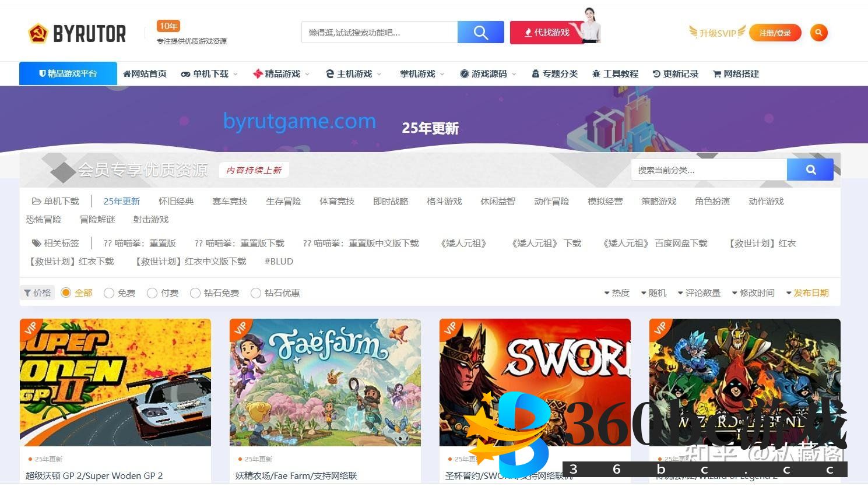
Task: Click the 懒得逛 header search input field
Action: (x=379, y=33)
